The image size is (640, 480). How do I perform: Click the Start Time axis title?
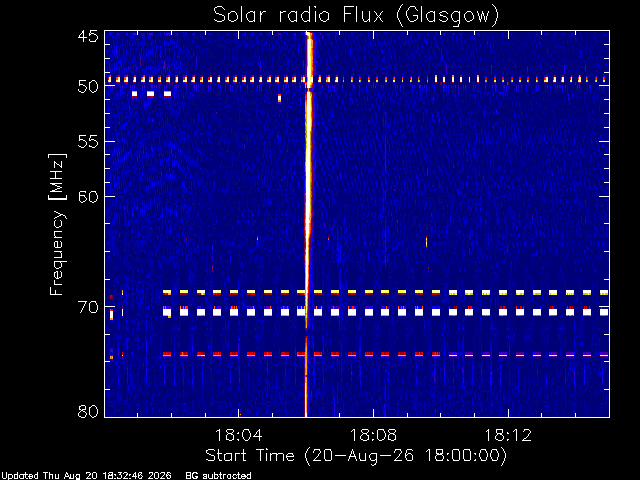pos(356,456)
